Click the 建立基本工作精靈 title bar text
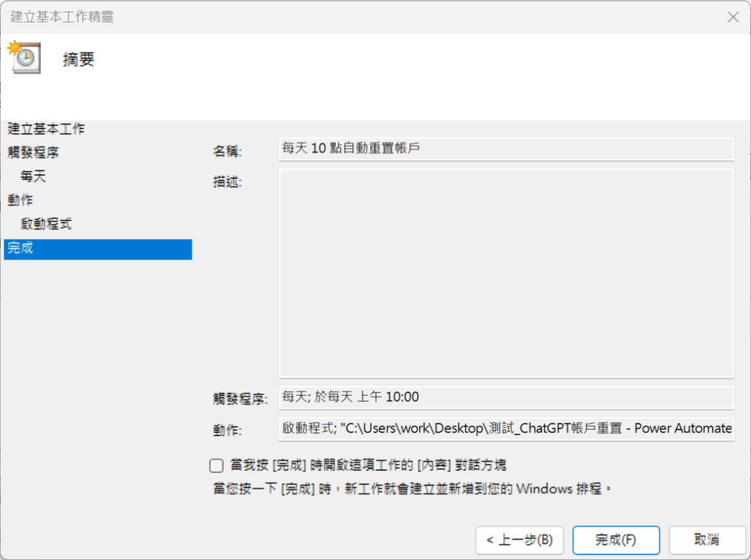This screenshot has height=560, width=751. (62, 16)
